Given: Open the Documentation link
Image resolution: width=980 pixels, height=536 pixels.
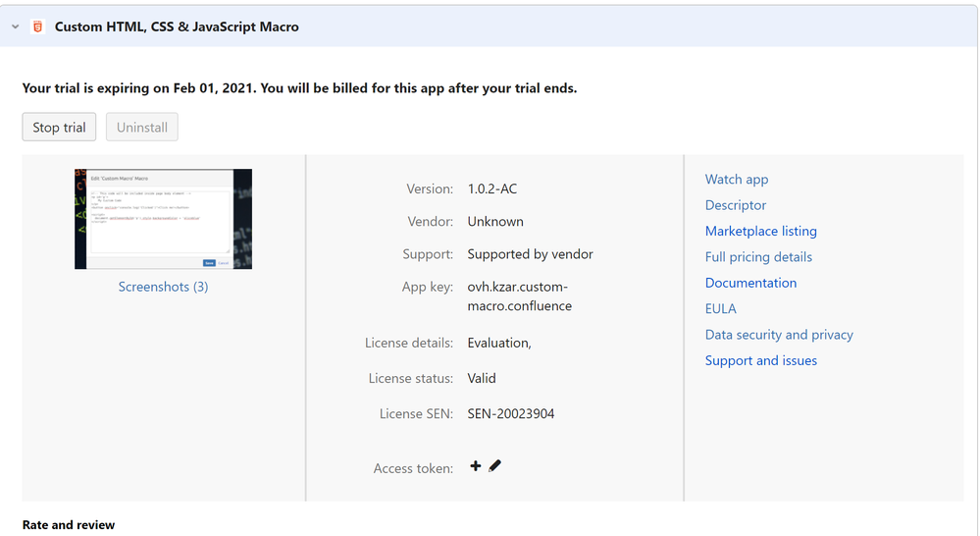Looking at the screenshot, I should (750, 283).
